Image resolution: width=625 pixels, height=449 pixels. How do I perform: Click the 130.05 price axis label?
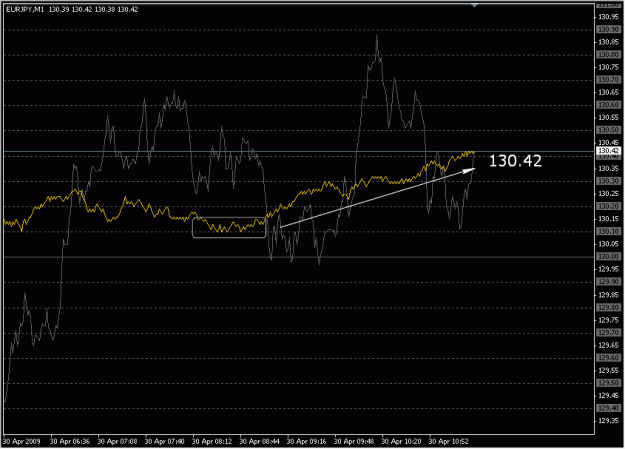coord(608,244)
